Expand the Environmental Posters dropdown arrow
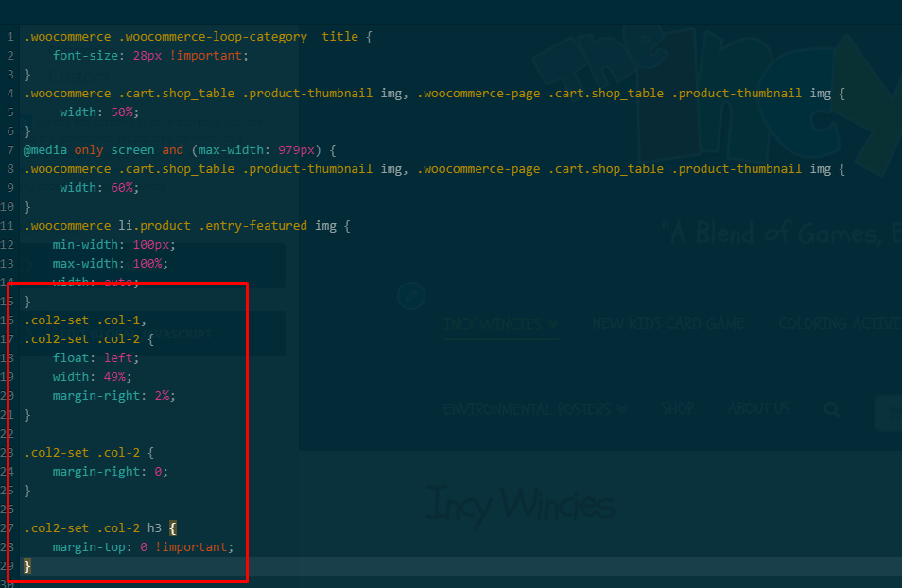Screen dimensions: 902x588 click(x=622, y=409)
